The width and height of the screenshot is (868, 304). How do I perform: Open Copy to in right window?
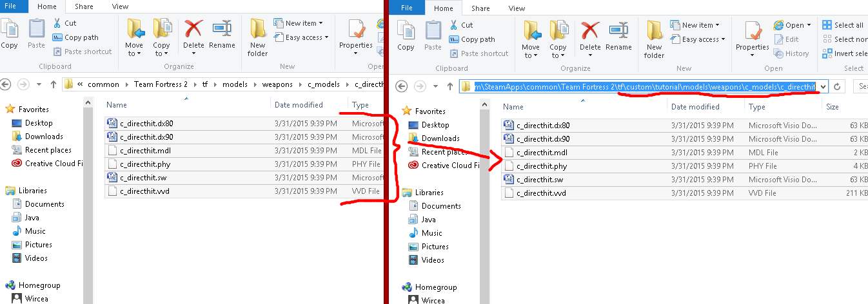click(558, 39)
